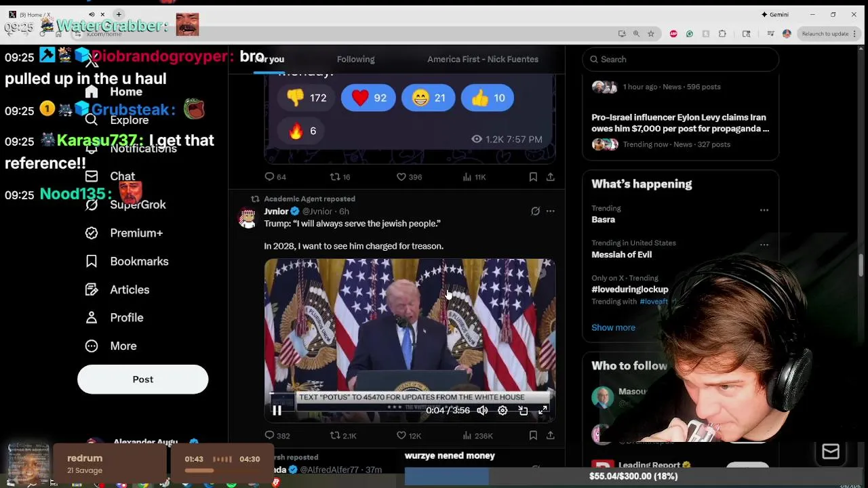The image size is (868, 488).
Task: Click the fire reaction with 6
Action: (x=302, y=131)
